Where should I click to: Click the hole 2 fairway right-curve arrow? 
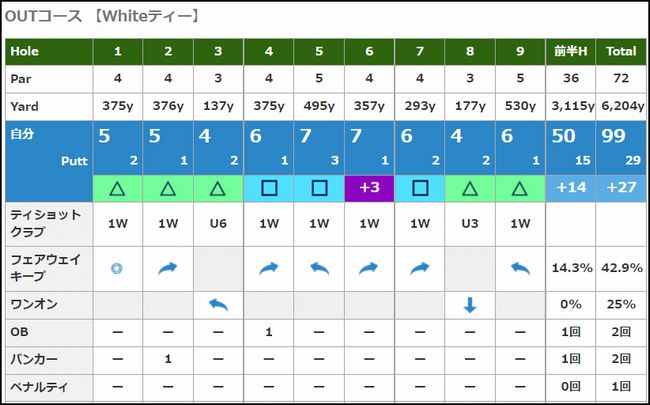(x=168, y=268)
